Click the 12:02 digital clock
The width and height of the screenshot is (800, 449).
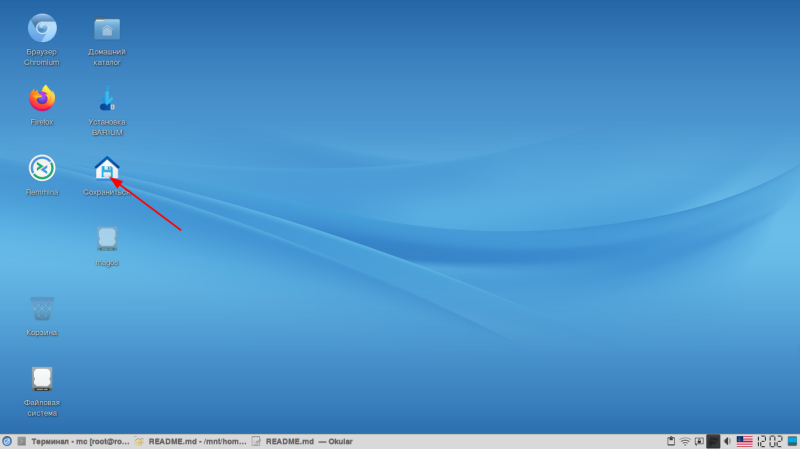pyautogui.click(x=770, y=441)
